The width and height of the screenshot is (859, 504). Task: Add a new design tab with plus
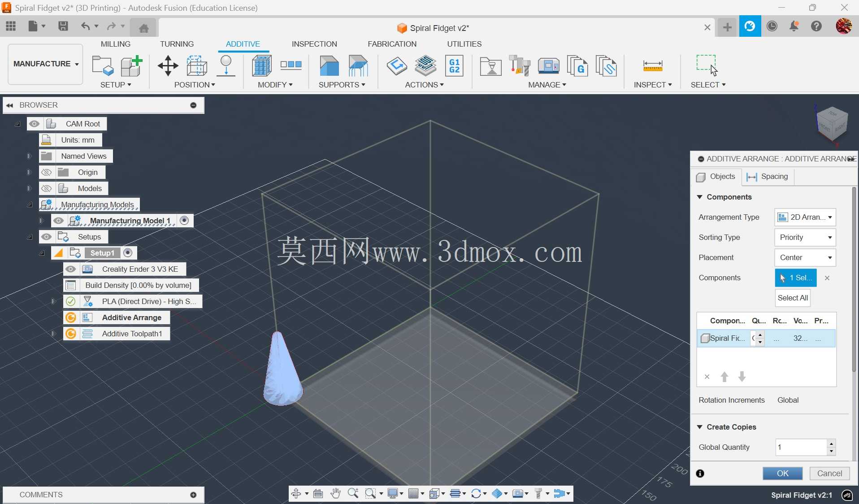tap(728, 27)
